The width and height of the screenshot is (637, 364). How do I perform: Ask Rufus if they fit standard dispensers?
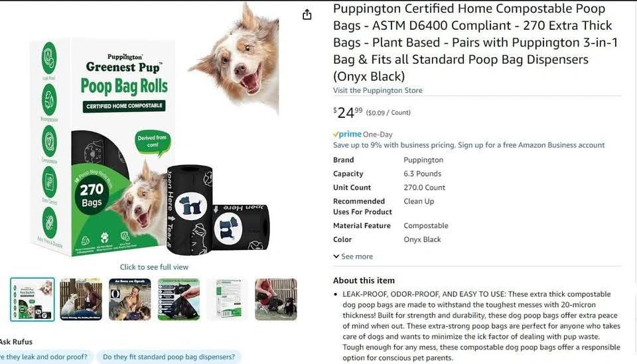(x=169, y=357)
